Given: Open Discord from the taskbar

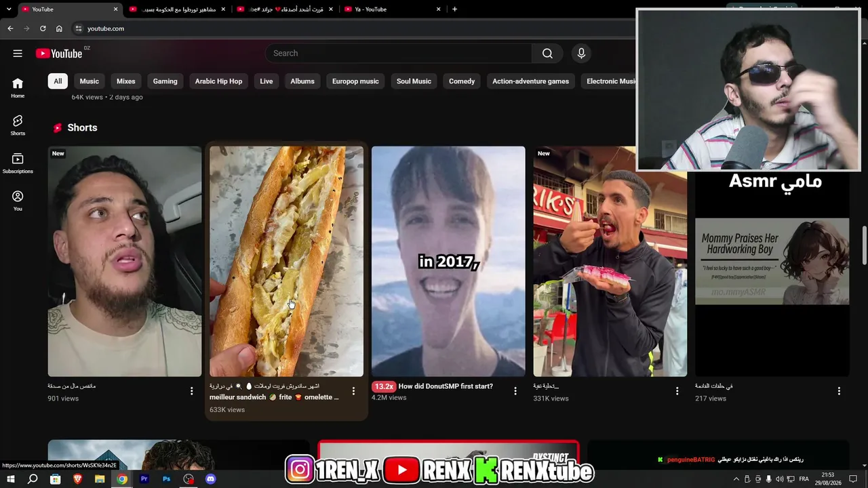Looking at the screenshot, I should click(x=210, y=479).
